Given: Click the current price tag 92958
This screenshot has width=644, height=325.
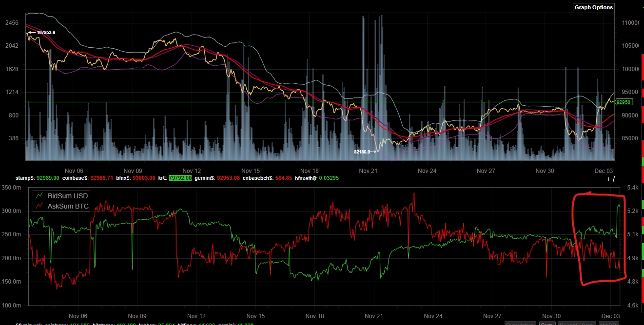Looking at the screenshot, I should (x=623, y=102).
